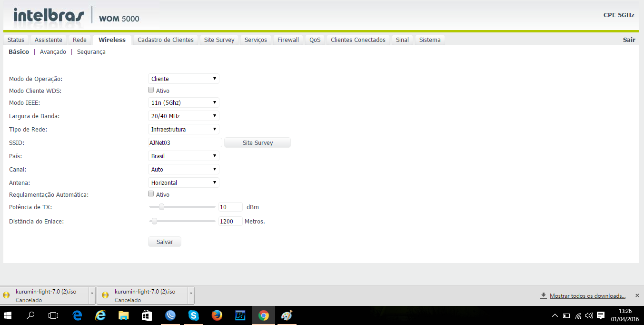
Task: Click the Salvar button
Action: (x=165, y=242)
